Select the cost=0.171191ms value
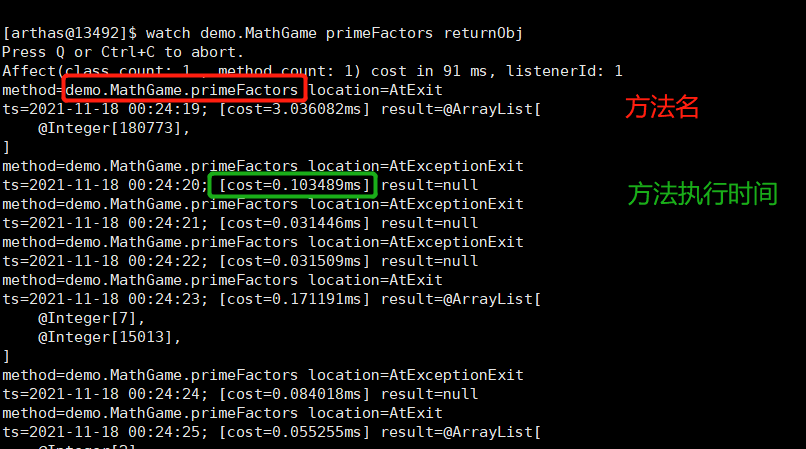This screenshot has width=806, height=449. click(294, 299)
